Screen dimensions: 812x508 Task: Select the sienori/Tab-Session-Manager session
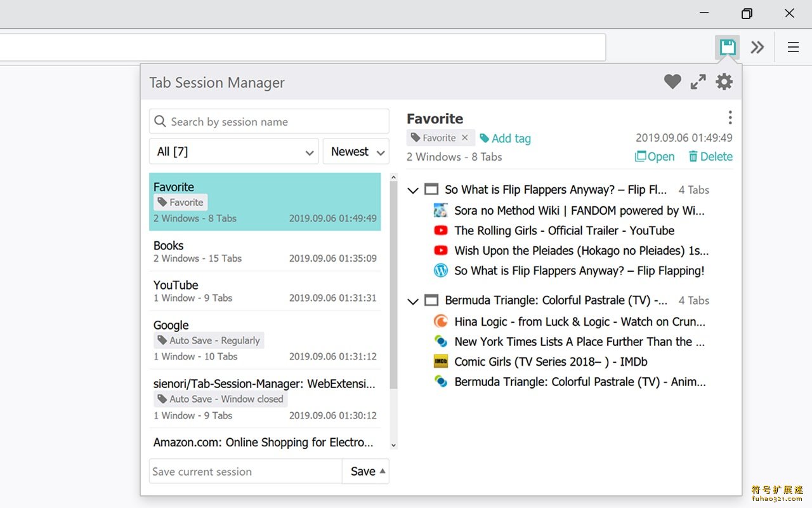pyautogui.click(x=265, y=399)
